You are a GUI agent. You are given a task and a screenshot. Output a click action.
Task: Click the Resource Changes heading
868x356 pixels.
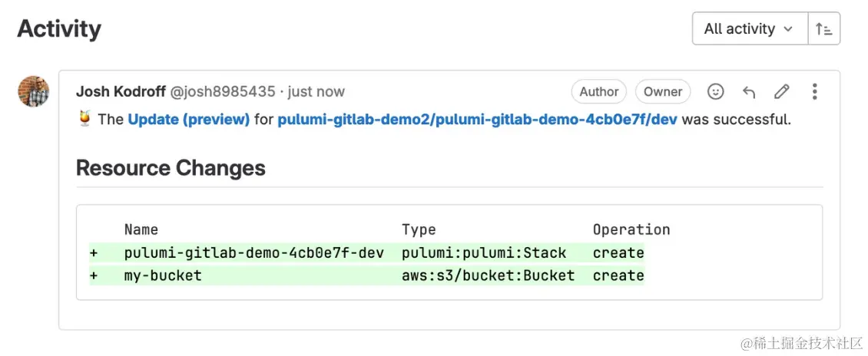tap(171, 168)
